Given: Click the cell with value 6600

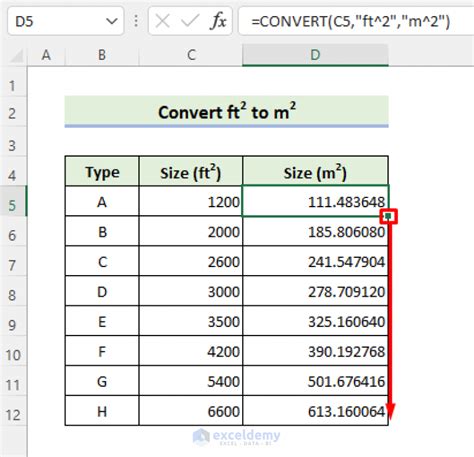Looking at the screenshot, I should point(191,411).
